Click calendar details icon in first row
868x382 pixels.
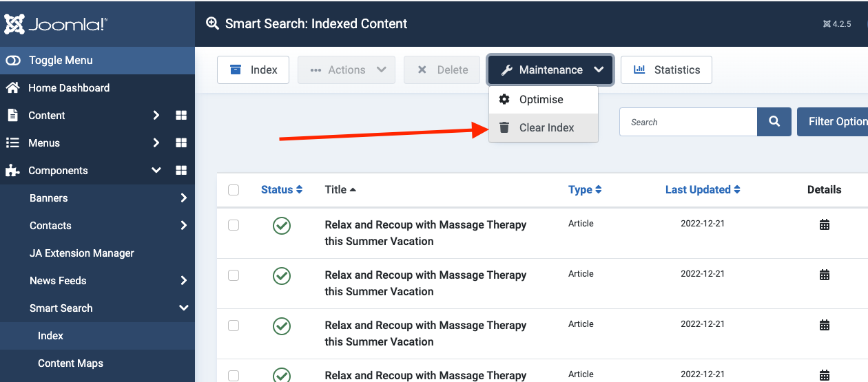pyautogui.click(x=824, y=224)
